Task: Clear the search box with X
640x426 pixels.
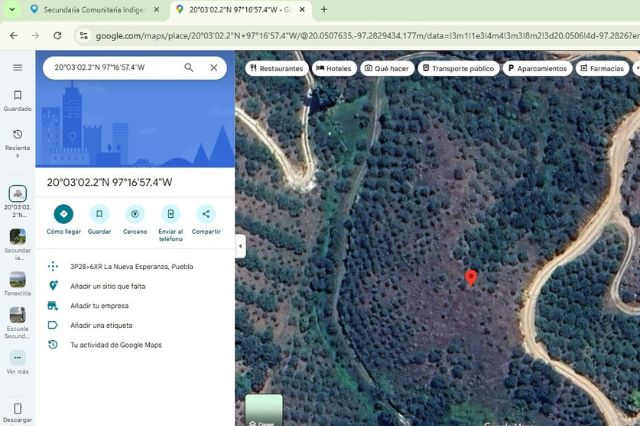Action: (x=213, y=67)
